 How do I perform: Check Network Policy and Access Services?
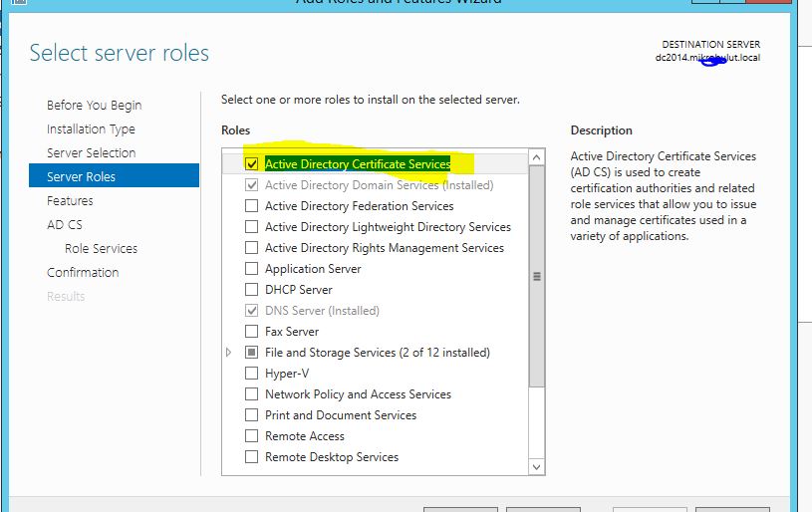251,394
